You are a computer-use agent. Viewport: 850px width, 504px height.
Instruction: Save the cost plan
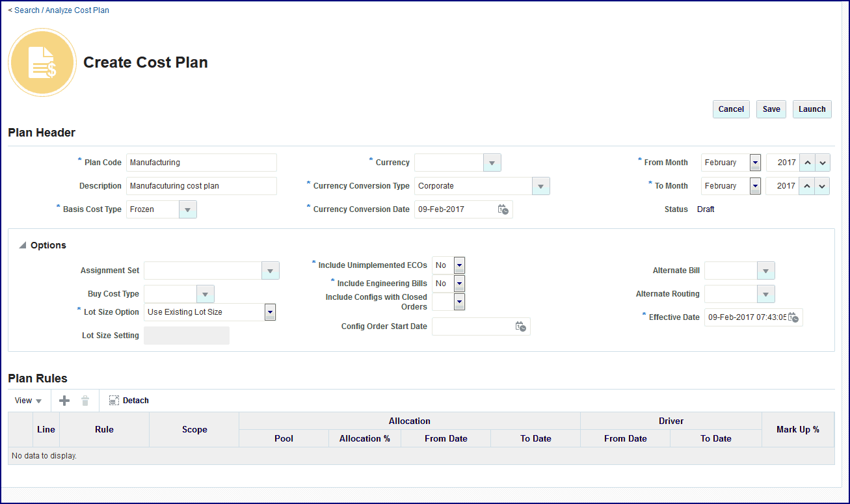pyautogui.click(x=771, y=109)
